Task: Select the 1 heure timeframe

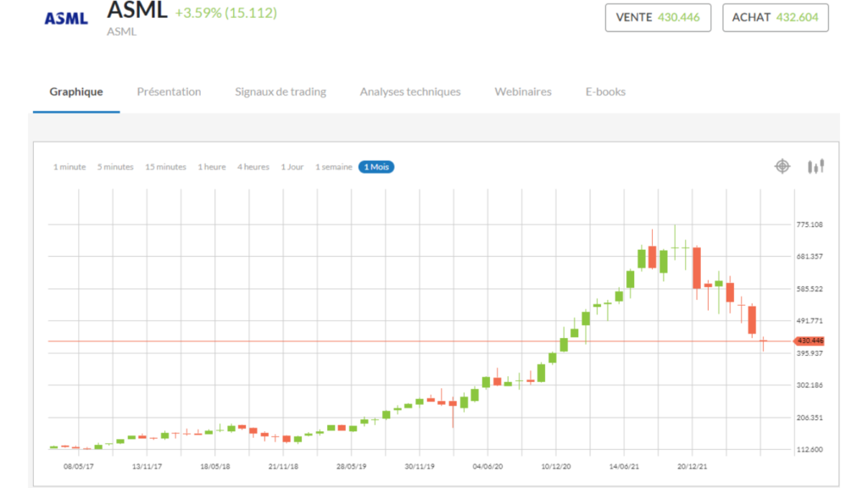Action: click(x=211, y=167)
